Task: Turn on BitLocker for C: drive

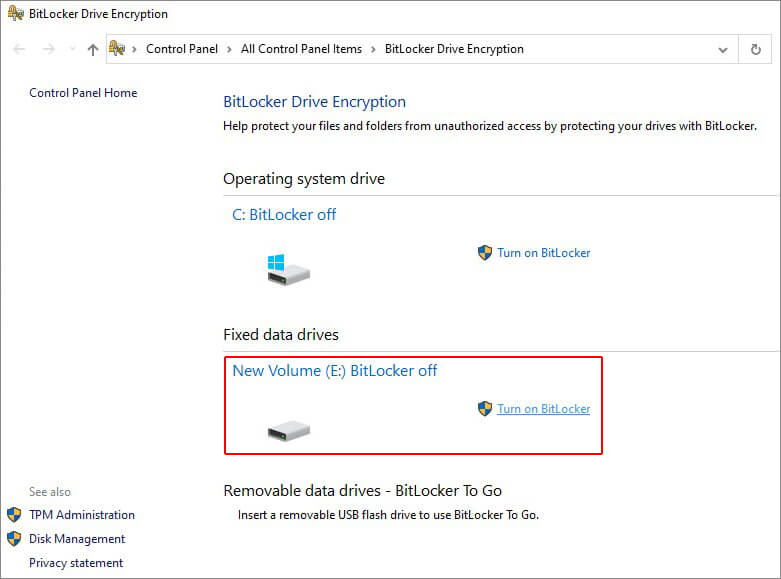Action: [x=543, y=253]
